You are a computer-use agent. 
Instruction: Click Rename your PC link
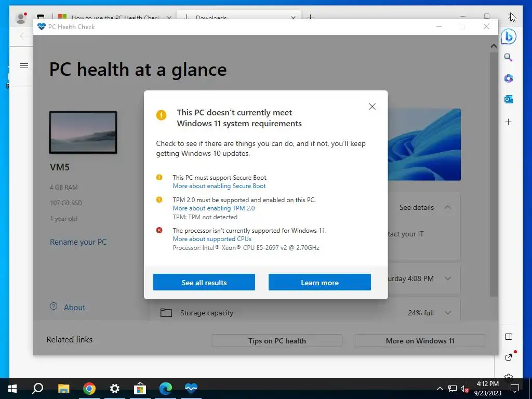click(x=78, y=242)
